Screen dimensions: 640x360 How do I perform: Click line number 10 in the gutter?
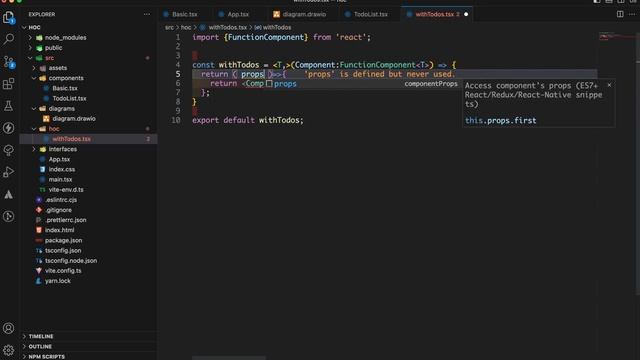pos(176,120)
